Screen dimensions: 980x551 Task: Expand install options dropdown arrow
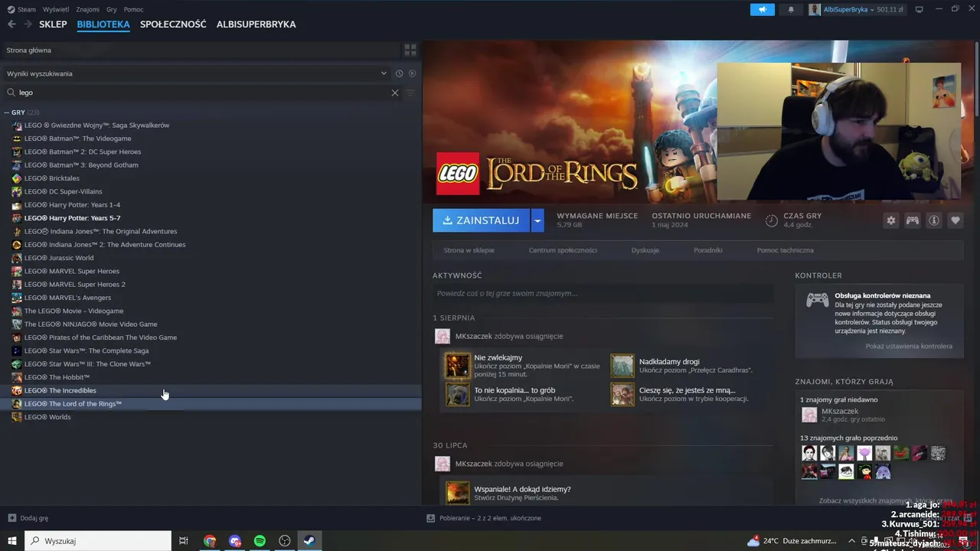click(537, 220)
